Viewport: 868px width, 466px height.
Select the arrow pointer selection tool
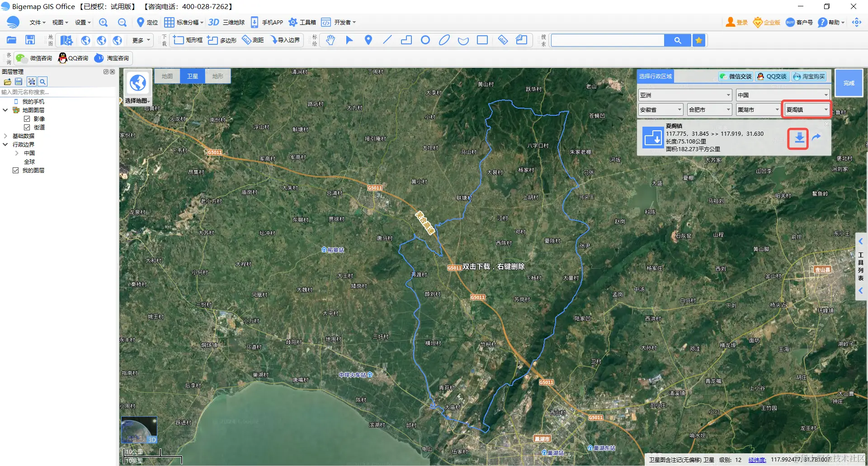point(349,40)
